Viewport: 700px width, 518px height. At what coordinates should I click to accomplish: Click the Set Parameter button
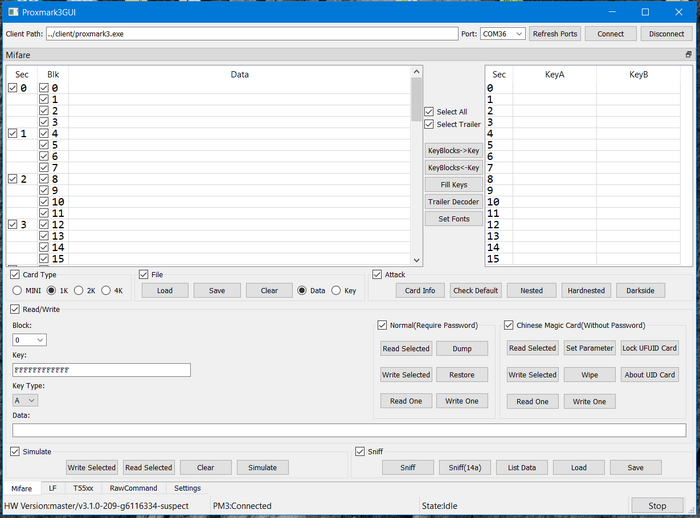(x=590, y=348)
